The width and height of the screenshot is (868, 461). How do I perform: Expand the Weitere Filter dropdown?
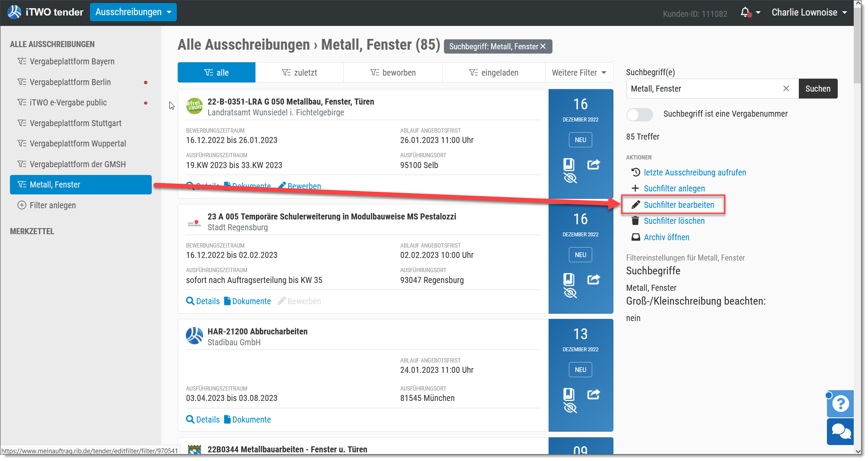pos(579,73)
